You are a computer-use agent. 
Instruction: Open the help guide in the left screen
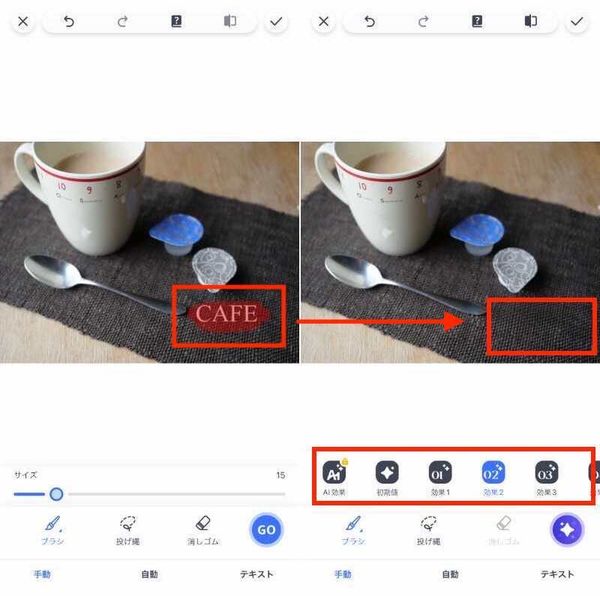coord(176,21)
